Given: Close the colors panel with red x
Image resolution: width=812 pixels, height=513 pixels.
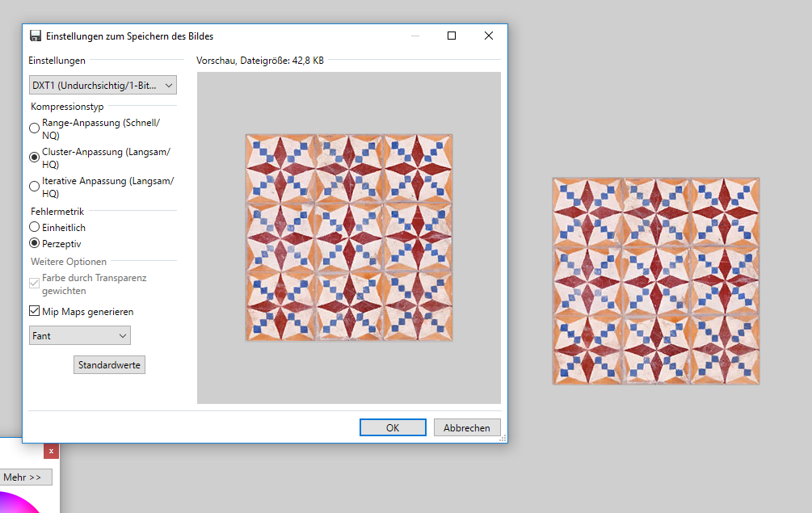Looking at the screenshot, I should (x=51, y=452).
